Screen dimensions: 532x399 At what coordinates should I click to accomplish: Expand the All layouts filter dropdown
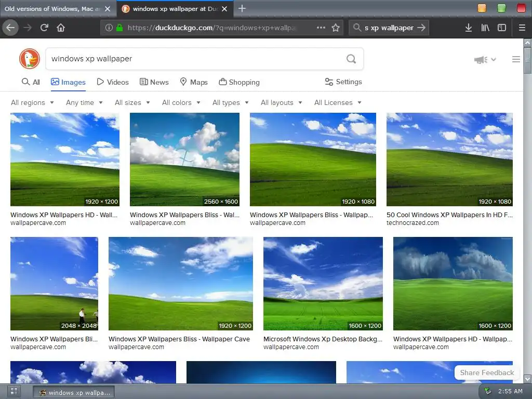pyautogui.click(x=281, y=102)
